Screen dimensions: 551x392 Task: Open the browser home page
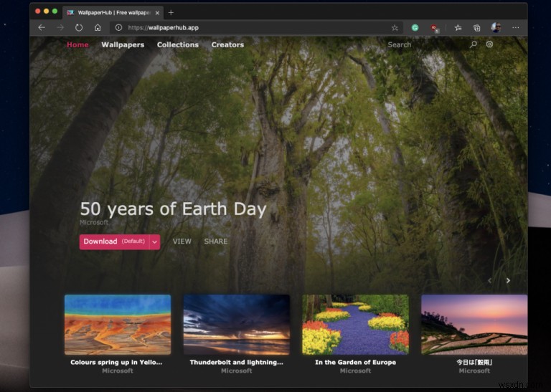(x=98, y=28)
